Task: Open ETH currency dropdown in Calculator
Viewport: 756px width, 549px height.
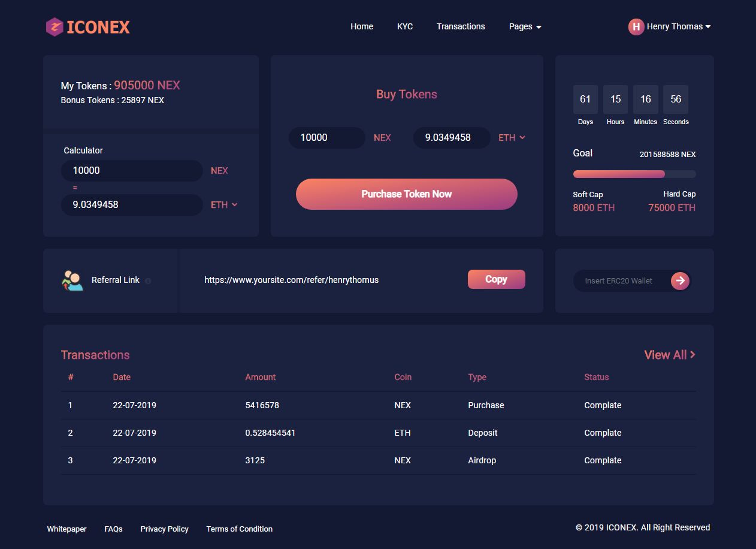Action: tap(224, 204)
